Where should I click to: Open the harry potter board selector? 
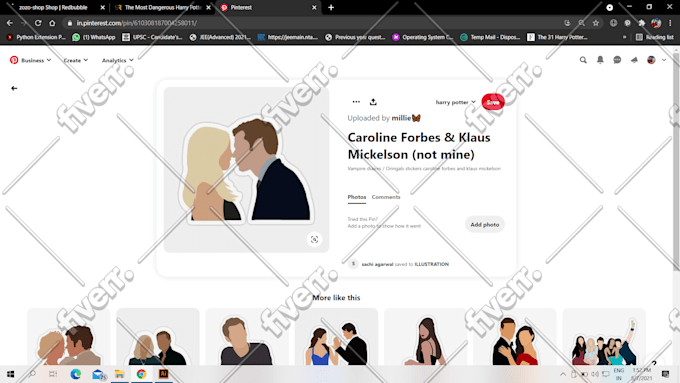[455, 102]
